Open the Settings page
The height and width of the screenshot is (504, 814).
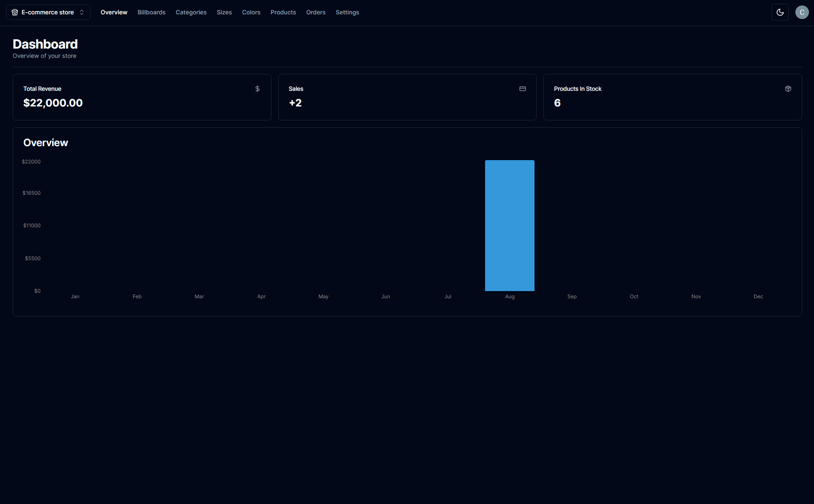pos(347,12)
